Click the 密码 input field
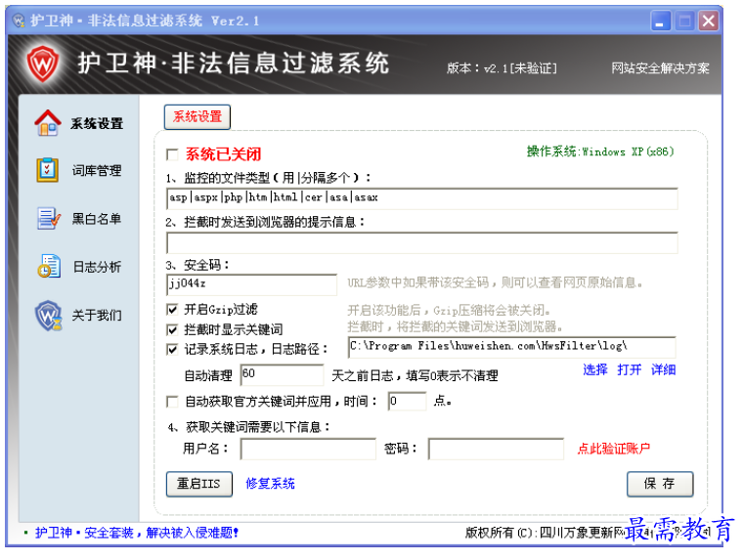This screenshot has width=743, height=560. (x=496, y=449)
